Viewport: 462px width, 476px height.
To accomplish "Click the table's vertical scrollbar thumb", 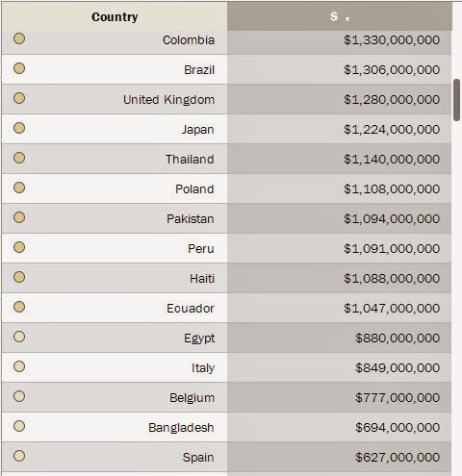I will [456, 100].
